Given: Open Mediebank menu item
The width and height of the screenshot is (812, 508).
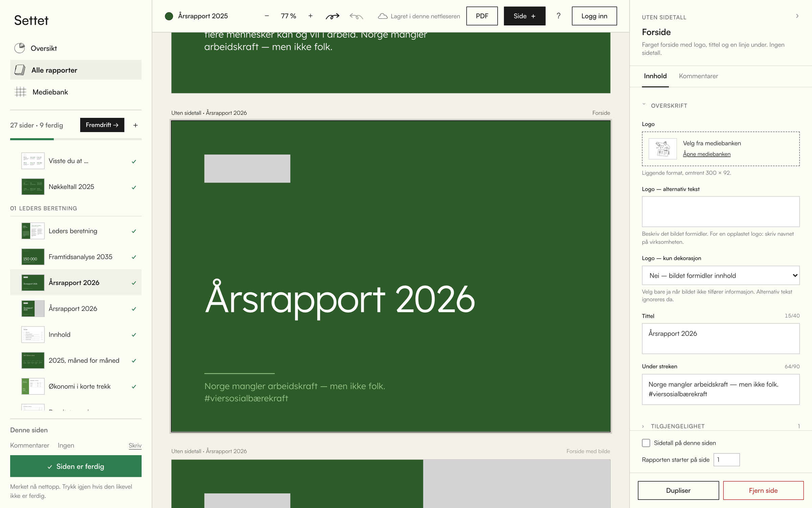Looking at the screenshot, I should click(x=76, y=92).
